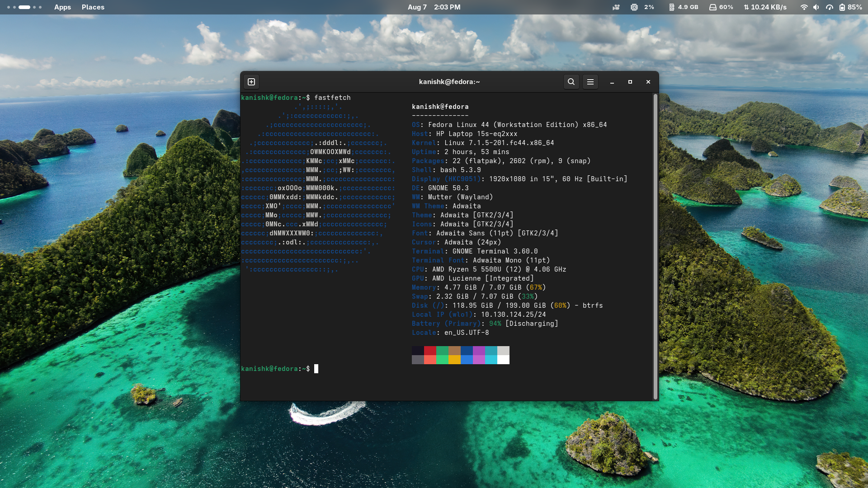Click the 2% CPU usage readout
This screenshot has height=488, width=868.
(649, 7)
